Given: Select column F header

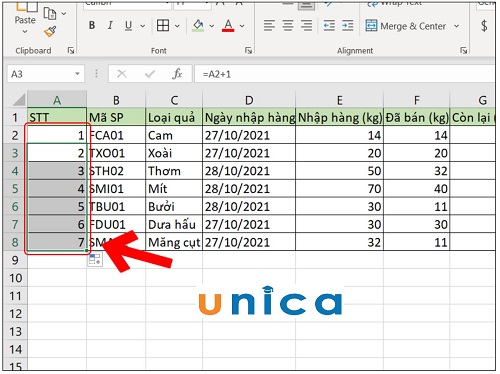Looking at the screenshot, I should pos(417,100).
